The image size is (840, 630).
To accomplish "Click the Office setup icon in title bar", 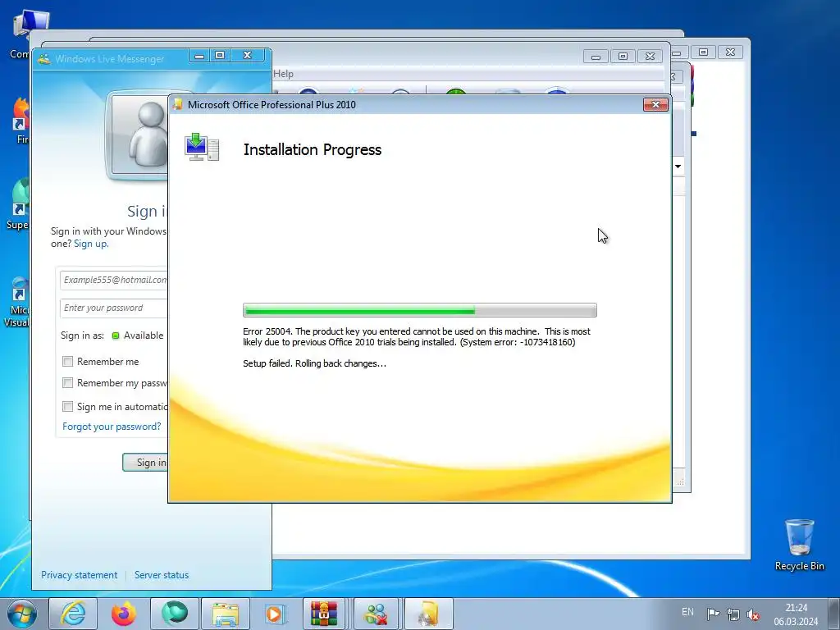I will [178, 104].
